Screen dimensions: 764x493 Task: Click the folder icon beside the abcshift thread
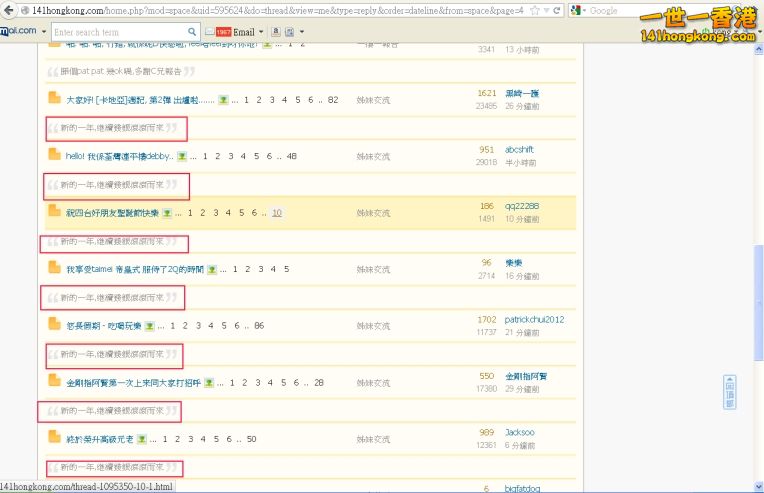[54, 155]
